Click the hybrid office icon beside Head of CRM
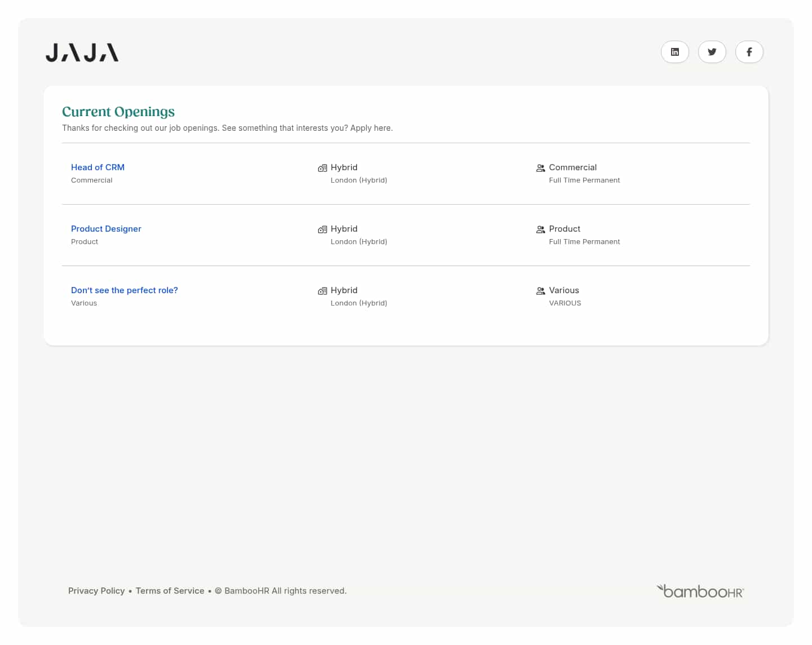This screenshot has width=812, height=645. (x=322, y=167)
